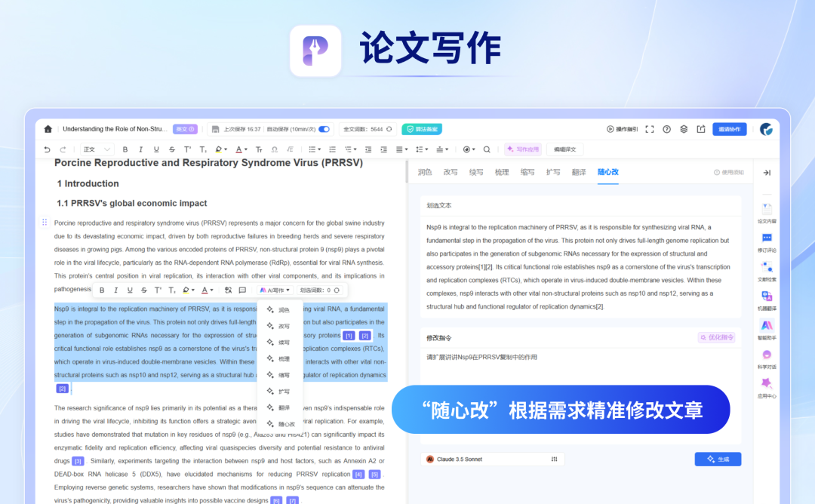The width and height of the screenshot is (815, 504).
Task: Insert a special symbol with the Omega icon
Action: click(x=275, y=149)
